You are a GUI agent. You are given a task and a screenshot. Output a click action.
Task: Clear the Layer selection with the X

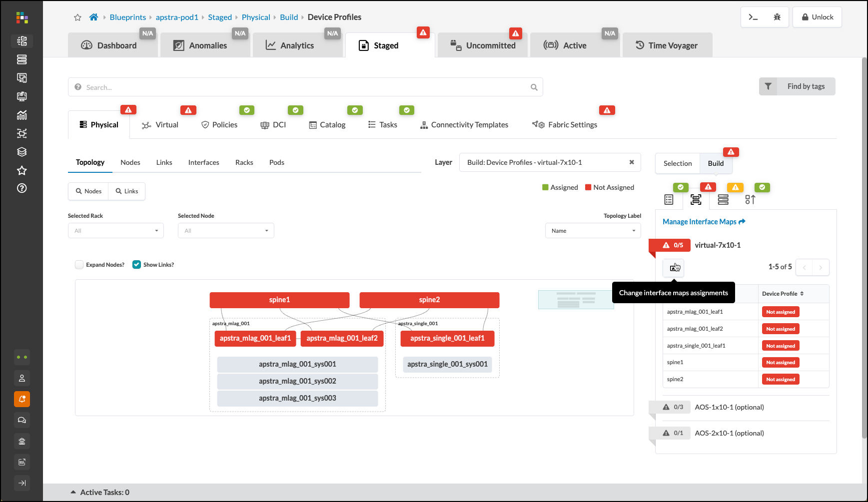point(632,162)
